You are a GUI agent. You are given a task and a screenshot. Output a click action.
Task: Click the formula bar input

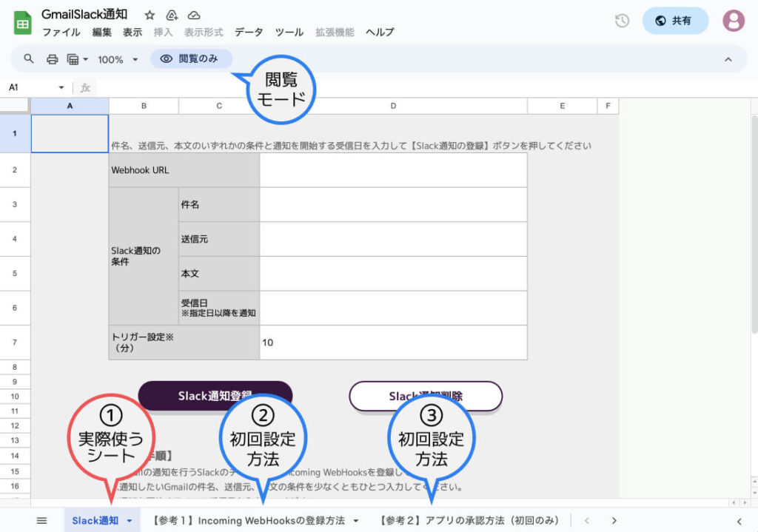point(426,87)
